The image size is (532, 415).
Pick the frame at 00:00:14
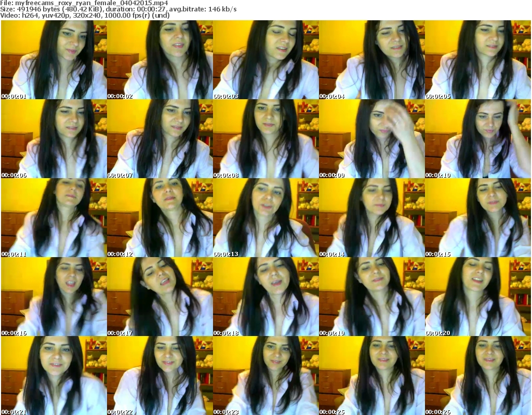click(371, 218)
